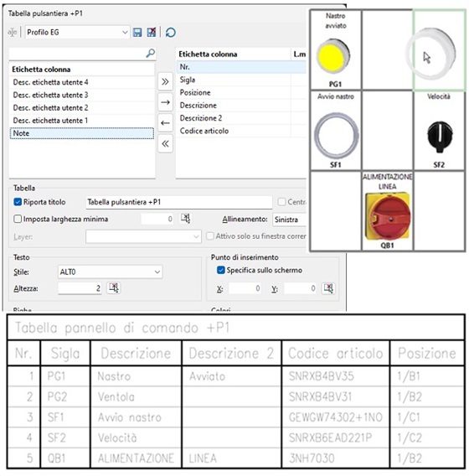This screenshot has height=476, width=469.
Task: Toggle the Centr. checkbox
Action: point(282,202)
